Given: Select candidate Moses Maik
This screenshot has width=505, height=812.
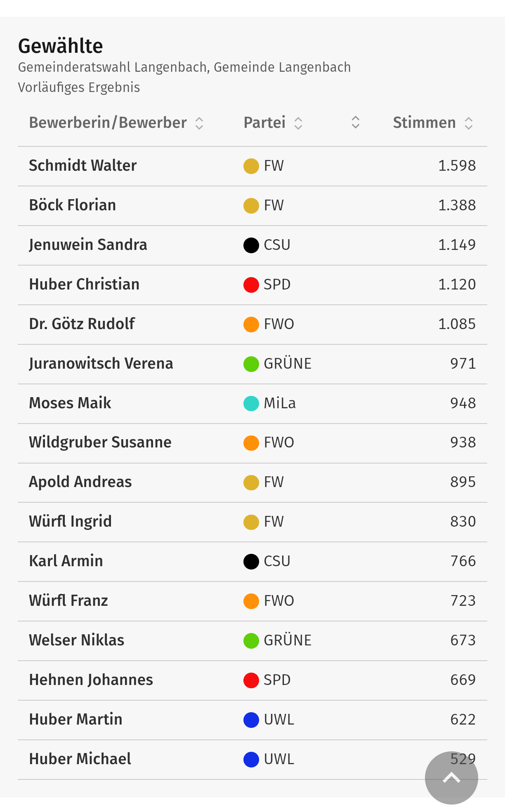Looking at the screenshot, I should (70, 403).
